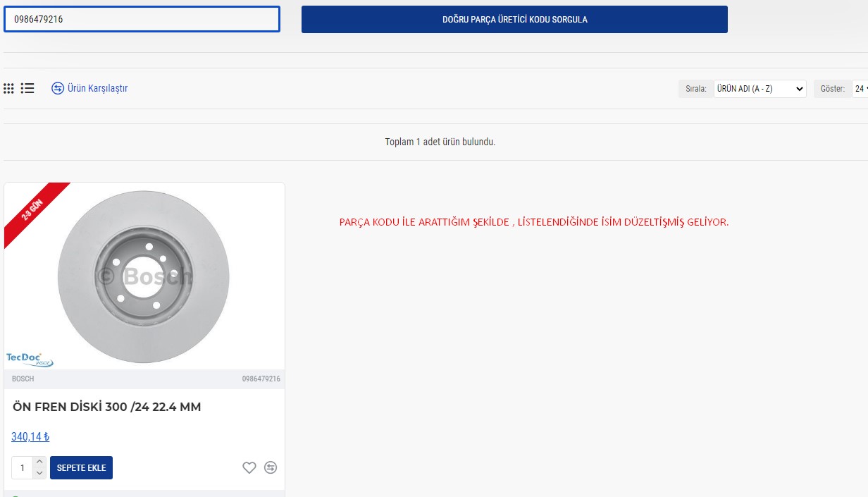
Task: Click the Ürün Karşılaştır text link
Action: [x=97, y=88]
